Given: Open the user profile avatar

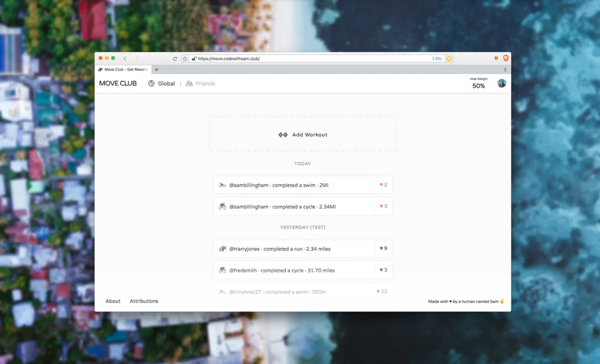Looking at the screenshot, I should [x=501, y=84].
